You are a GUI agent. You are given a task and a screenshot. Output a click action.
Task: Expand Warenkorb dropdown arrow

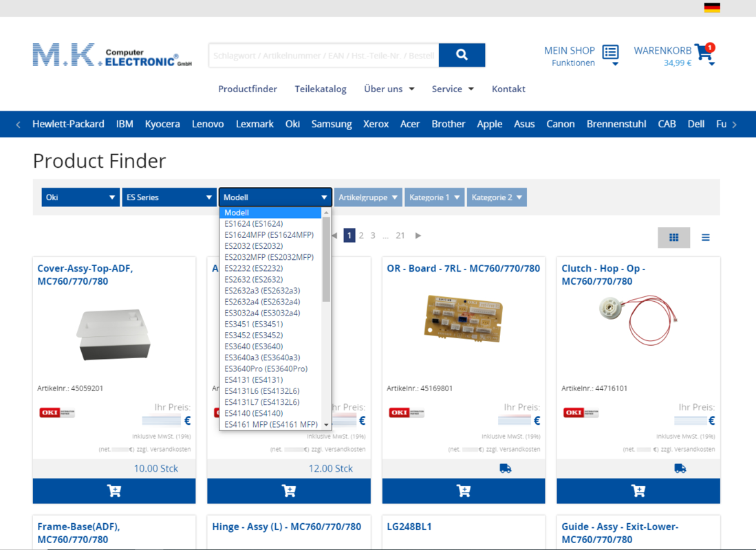(x=712, y=64)
